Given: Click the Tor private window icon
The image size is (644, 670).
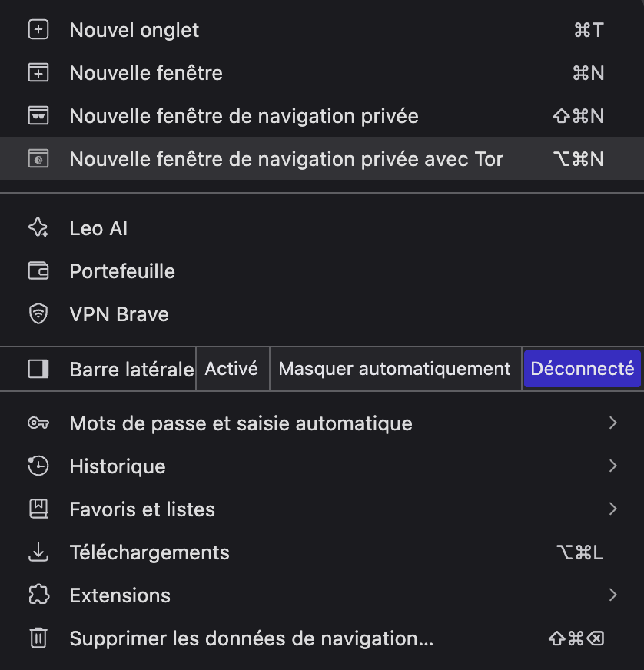Looking at the screenshot, I should click(x=38, y=159).
